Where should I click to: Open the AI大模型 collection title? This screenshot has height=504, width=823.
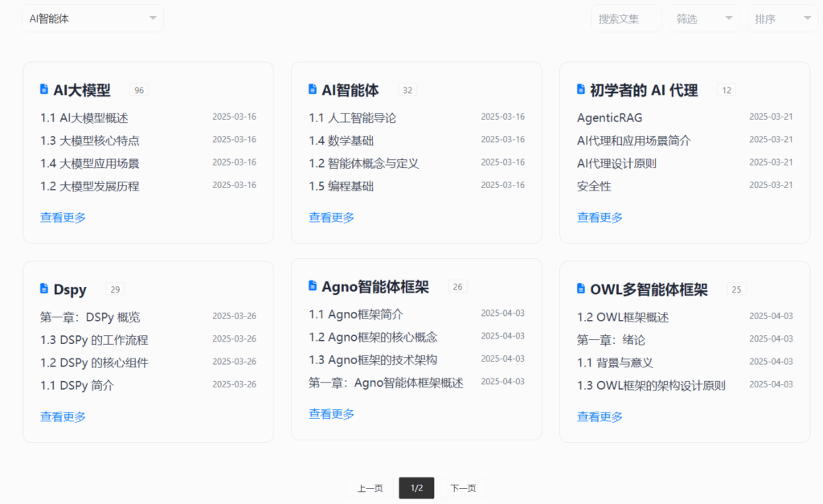82,90
